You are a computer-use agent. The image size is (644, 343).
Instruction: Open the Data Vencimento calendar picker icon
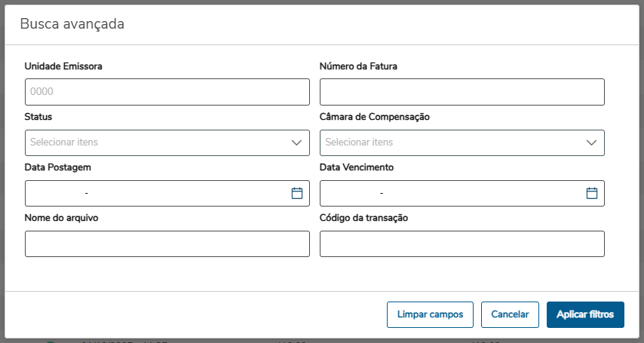point(592,193)
